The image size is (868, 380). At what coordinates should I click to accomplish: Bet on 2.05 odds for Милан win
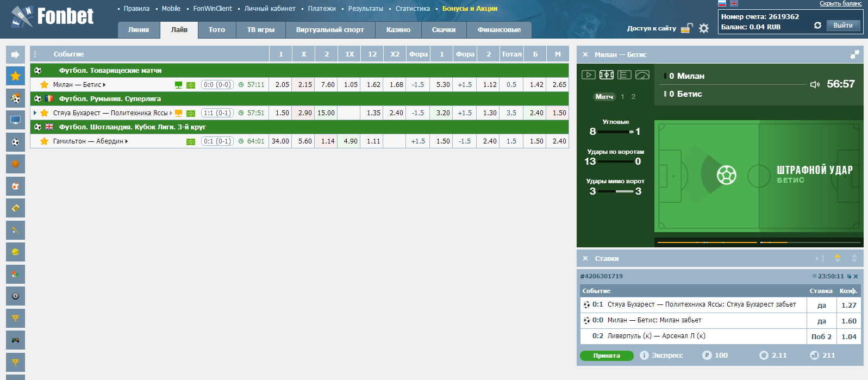pos(282,85)
